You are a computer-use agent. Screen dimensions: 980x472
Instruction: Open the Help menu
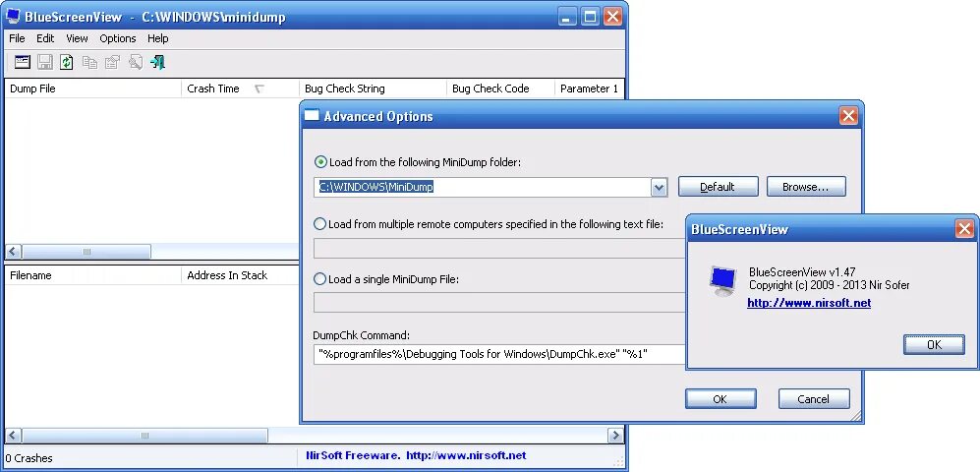pyautogui.click(x=157, y=38)
